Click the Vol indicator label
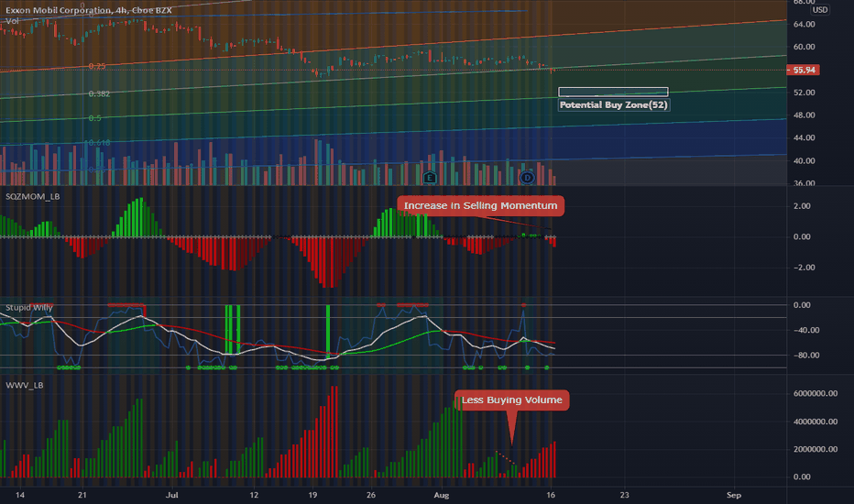The width and height of the screenshot is (854, 504). pos(12,21)
